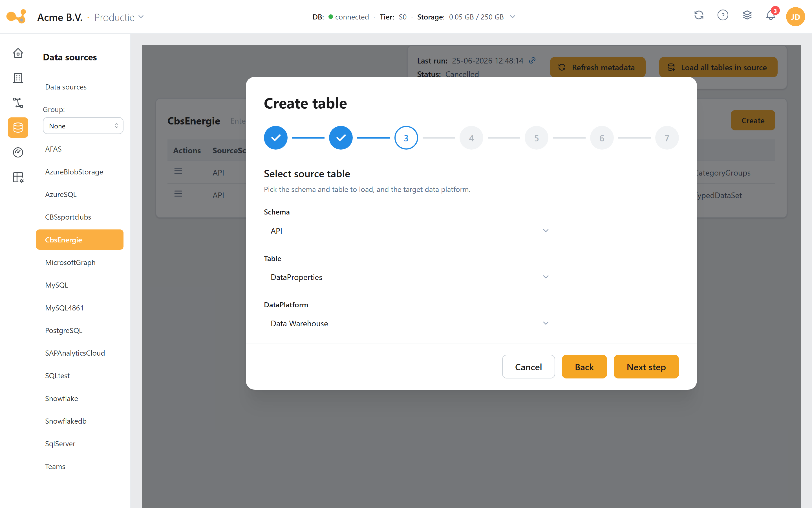Go to completed step two circle
This screenshot has width=812, height=508.
341,138
